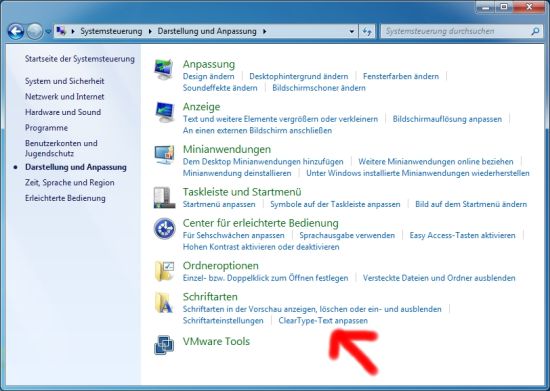Image resolution: width=550 pixels, height=391 pixels.
Task: Click the search magnifier icon
Action: click(x=535, y=31)
